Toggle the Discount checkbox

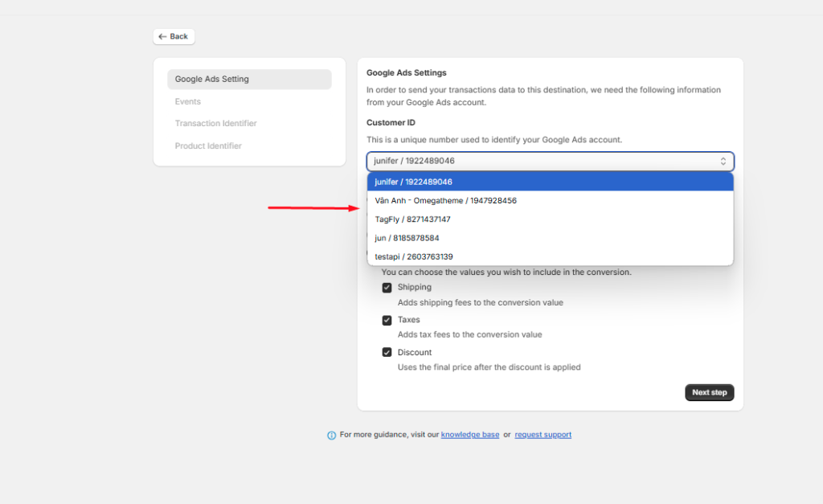[387, 352]
